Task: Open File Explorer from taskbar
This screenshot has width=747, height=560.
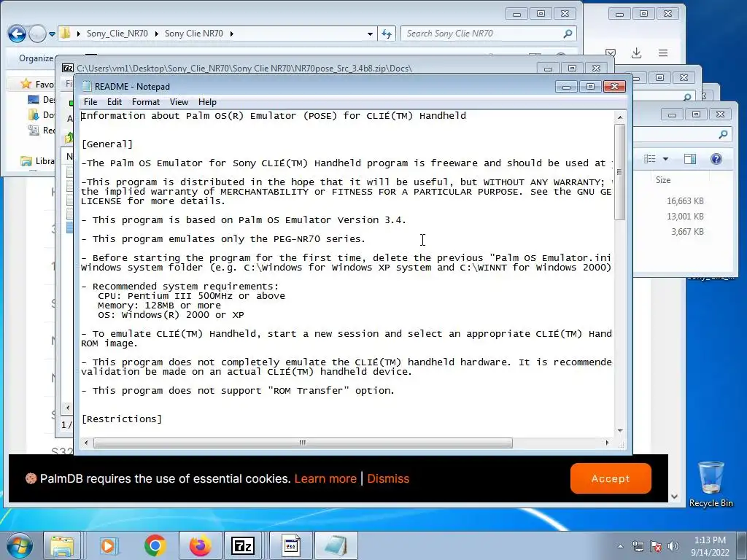Action: pyautogui.click(x=62, y=545)
